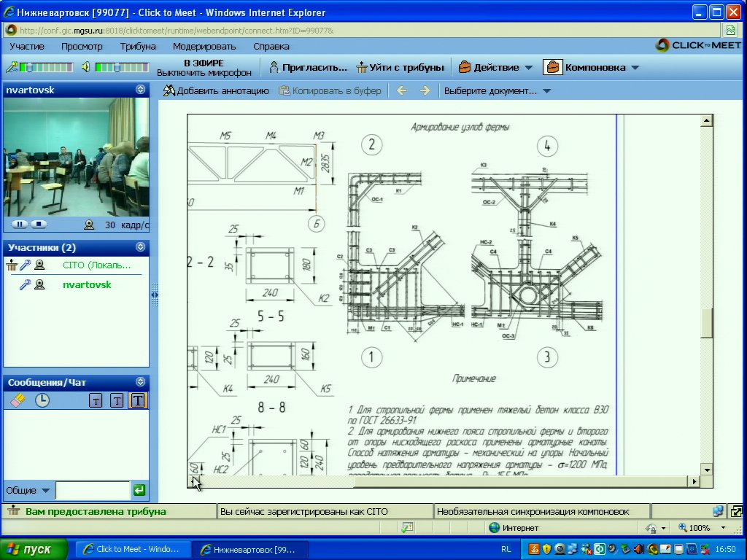Click the nvartovsk video preview
The height and width of the screenshot is (560, 747).
point(76,157)
